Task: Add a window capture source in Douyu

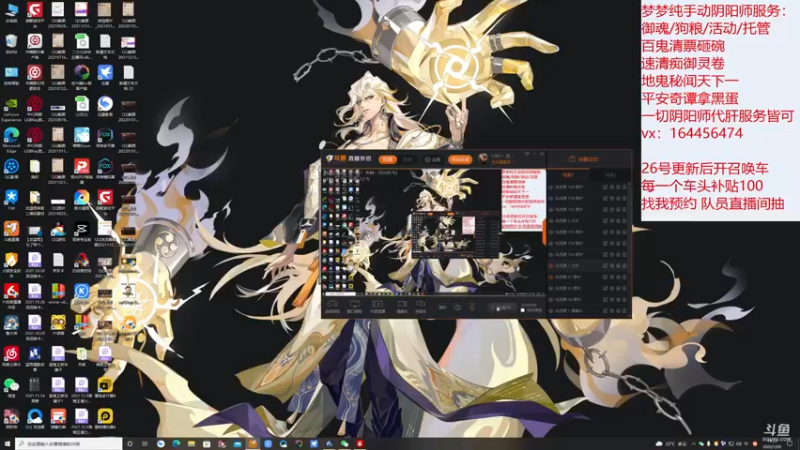Action: (355, 307)
